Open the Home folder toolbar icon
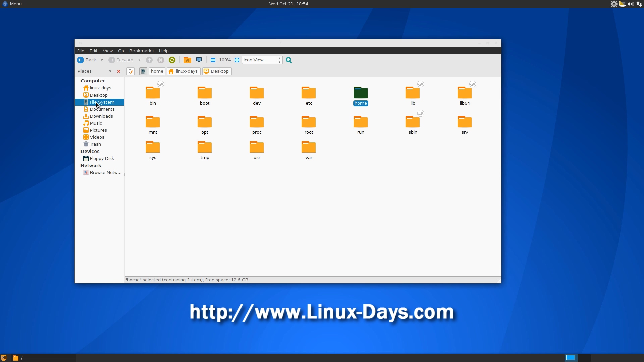This screenshot has width=644, height=362. click(187, 60)
